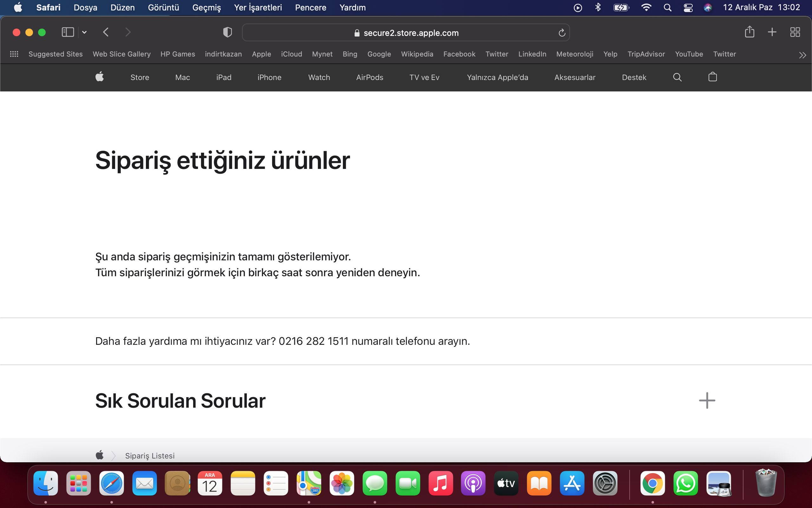Open the shopping bag icon
812x508 pixels.
712,77
